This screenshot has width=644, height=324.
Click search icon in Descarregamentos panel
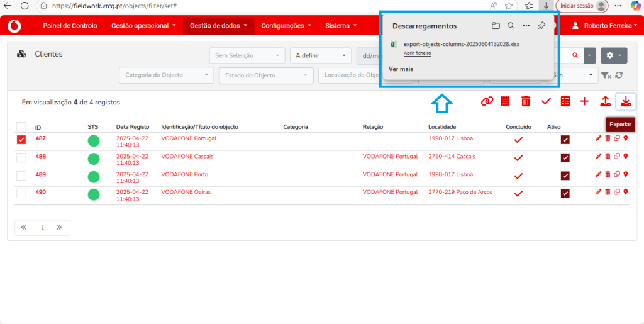511,25
